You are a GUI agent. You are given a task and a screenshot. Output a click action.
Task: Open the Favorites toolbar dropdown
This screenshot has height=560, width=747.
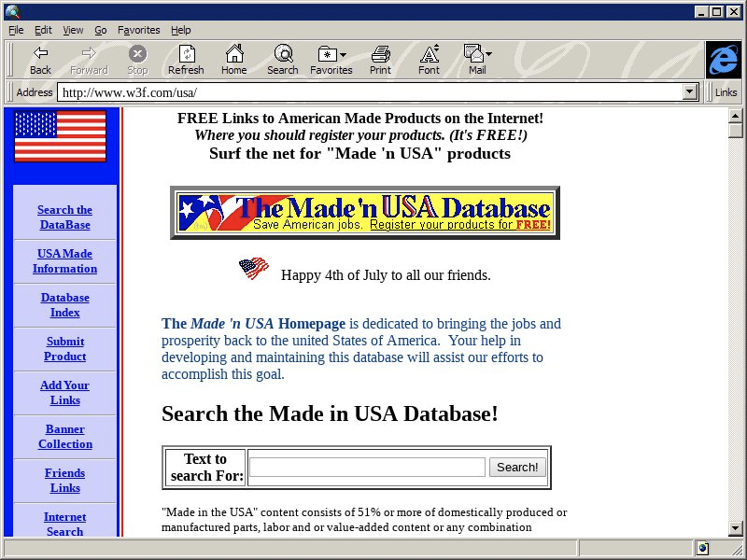[x=331, y=60]
